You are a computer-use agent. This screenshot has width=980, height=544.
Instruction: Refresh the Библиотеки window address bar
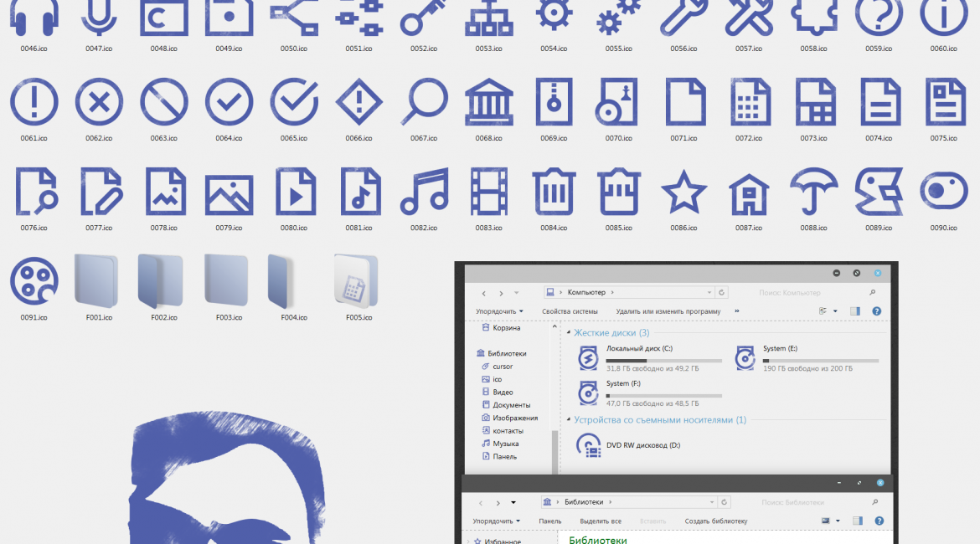coord(724,502)
